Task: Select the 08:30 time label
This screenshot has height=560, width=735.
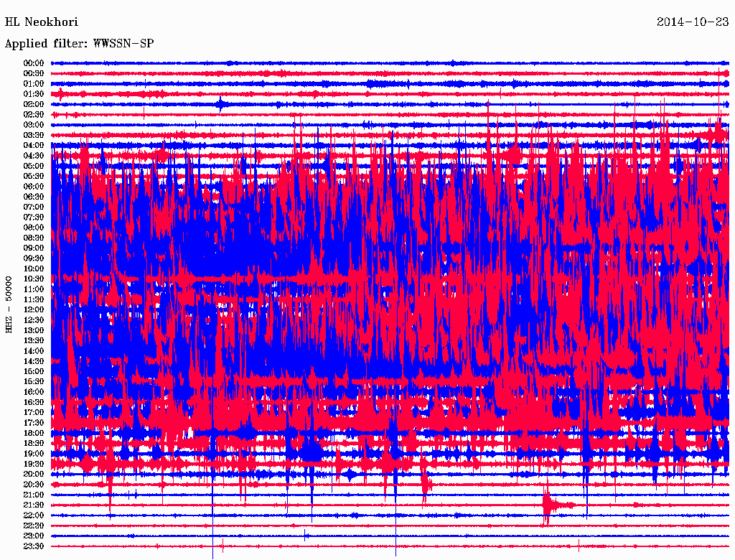Action: click(33, 238)
